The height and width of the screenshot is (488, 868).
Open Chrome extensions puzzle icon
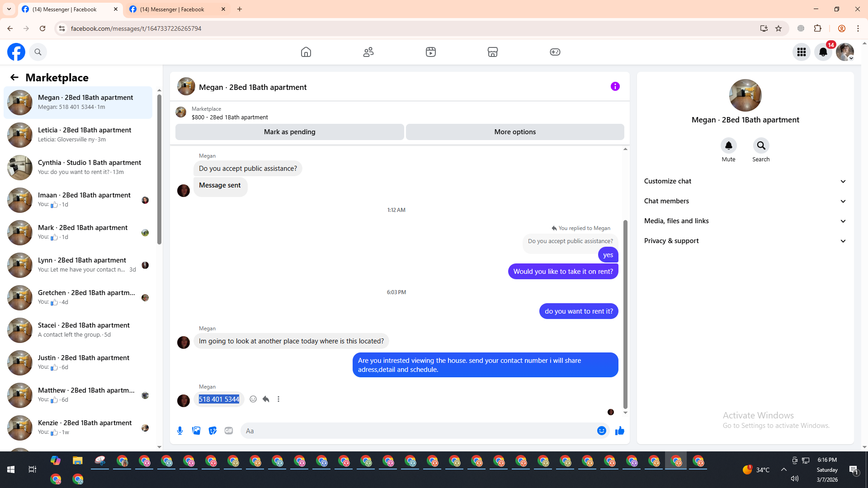coord(817,28)
